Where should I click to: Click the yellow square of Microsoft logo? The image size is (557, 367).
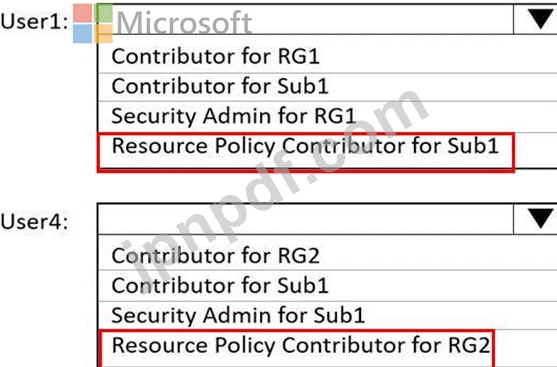[x=104, y=34]
